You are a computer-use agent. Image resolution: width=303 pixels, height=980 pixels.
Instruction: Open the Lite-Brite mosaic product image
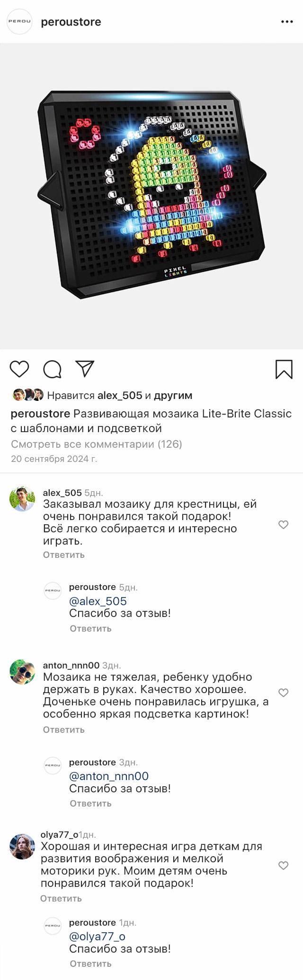point(151,196)
